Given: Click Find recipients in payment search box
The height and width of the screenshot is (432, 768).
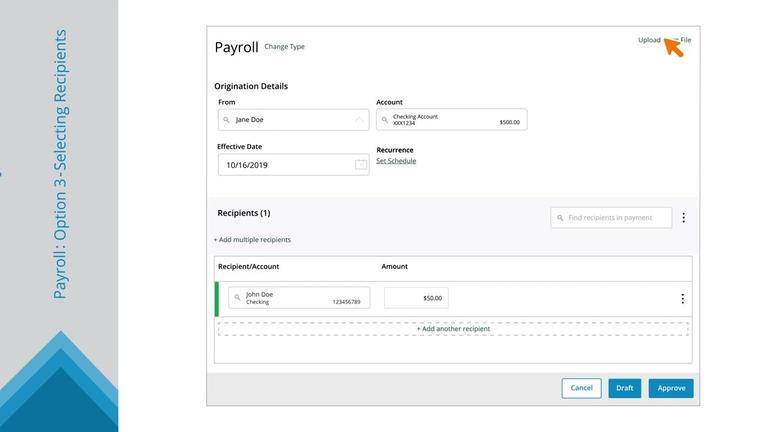Looking at the screenshot, I should tap(611, 217).
